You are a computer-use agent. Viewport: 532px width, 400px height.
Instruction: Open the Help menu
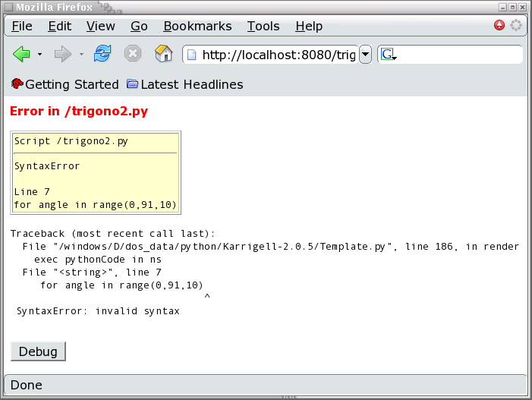(x=309, y=26)
